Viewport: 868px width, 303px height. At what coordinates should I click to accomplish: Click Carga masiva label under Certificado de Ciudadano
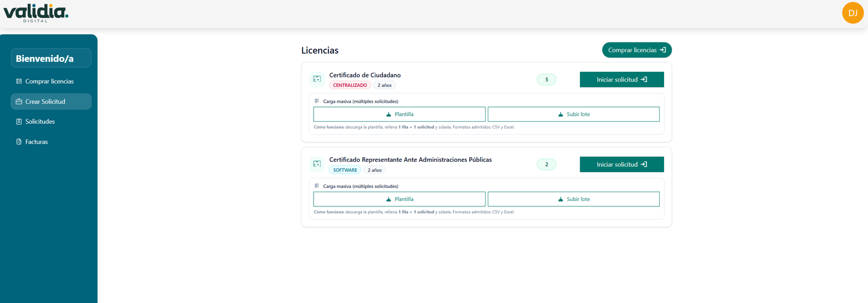click(361, 102)
